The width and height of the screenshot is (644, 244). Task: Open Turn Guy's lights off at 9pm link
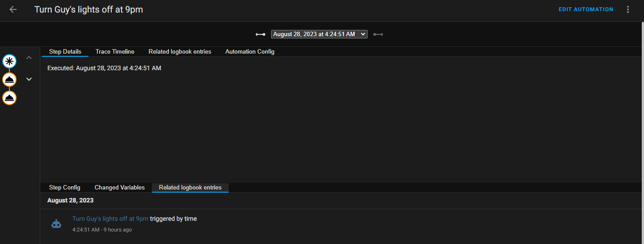pos(110,219)
